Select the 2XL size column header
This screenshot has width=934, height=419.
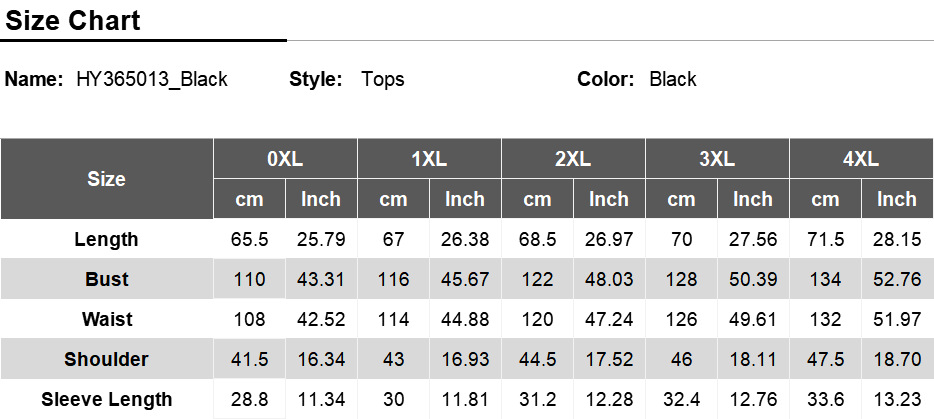(573, 159)
